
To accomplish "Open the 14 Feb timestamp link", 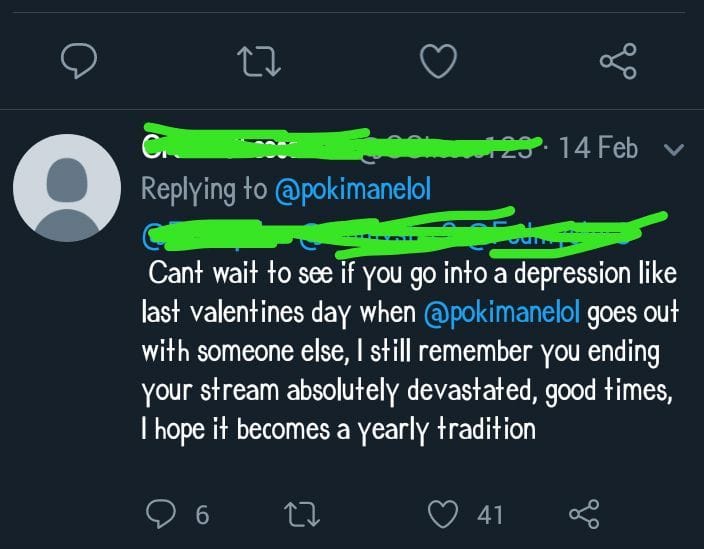I will [598, 148].
